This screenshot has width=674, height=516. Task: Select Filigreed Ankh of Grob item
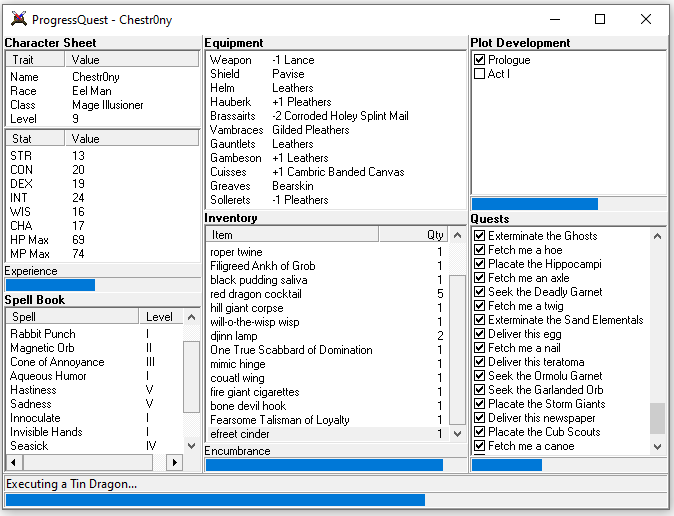click(328, 266)
